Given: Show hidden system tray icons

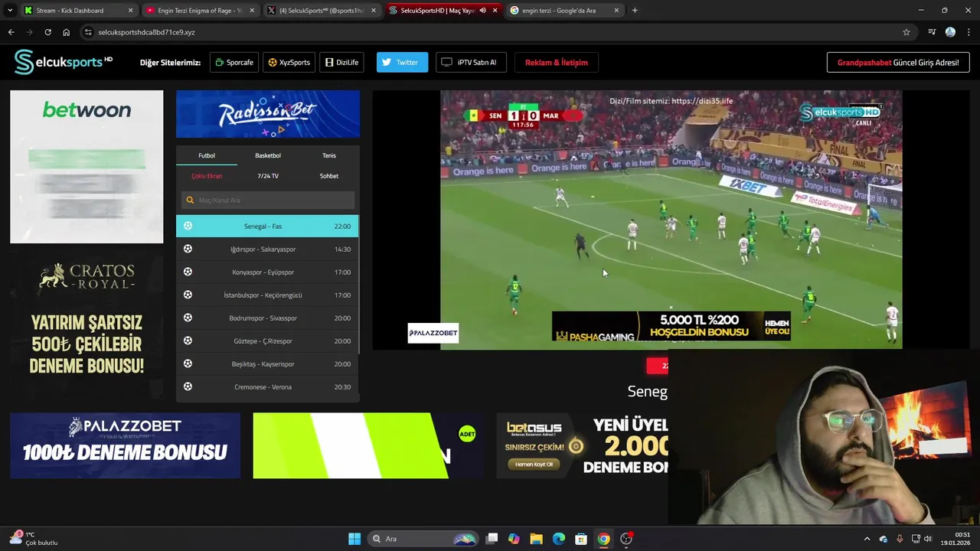Looking at the screenshot, I should pyautogui.click(x=867, y=539).
